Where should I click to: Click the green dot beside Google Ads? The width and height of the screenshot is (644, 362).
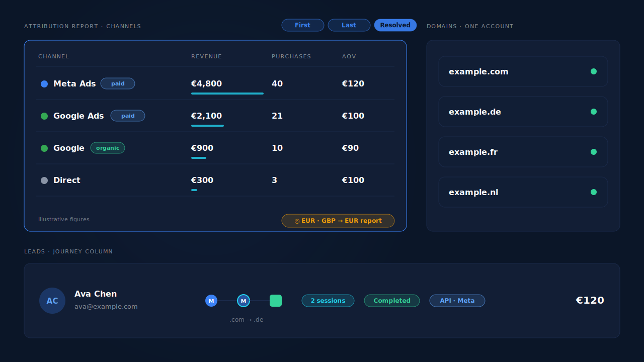coord(44,116)
